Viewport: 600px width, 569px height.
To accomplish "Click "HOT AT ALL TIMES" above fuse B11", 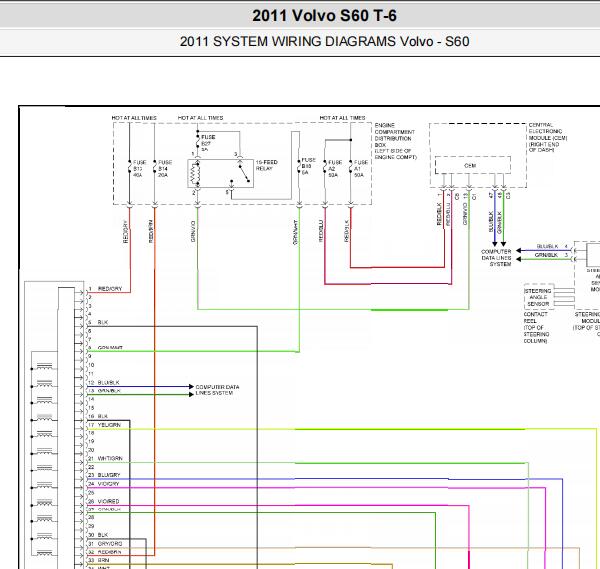I will 134,118.
